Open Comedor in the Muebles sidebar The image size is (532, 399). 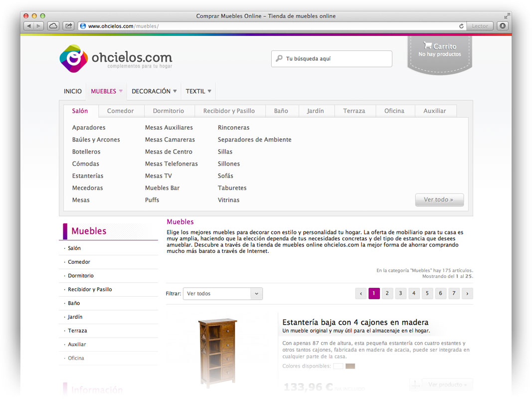79,262
